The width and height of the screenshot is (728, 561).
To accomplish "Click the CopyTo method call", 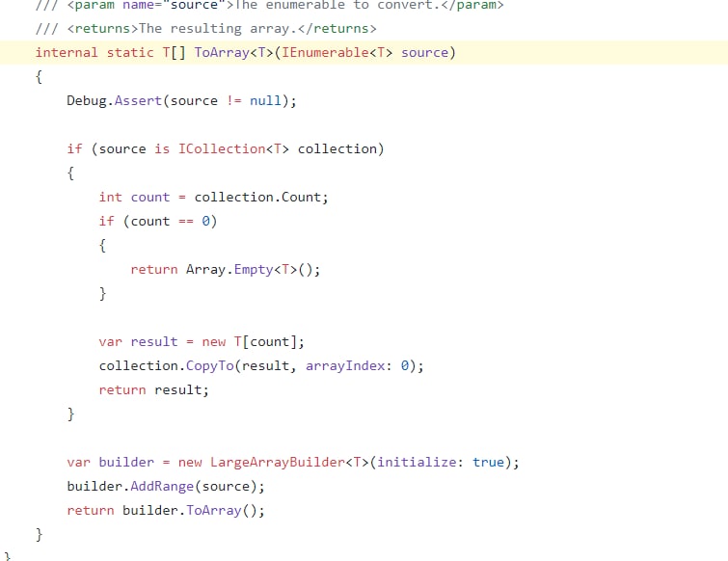I will coord(210,366).
